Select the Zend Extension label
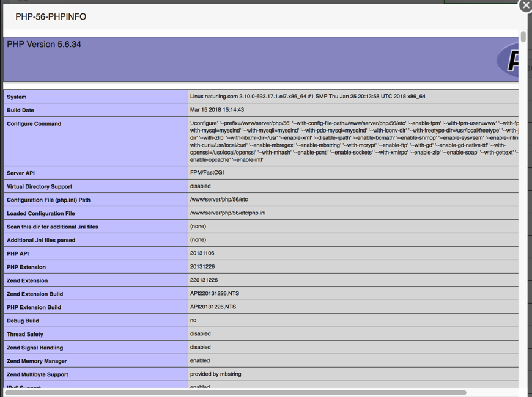Screen dimensions: 532x397 click(x=27, y=281)
